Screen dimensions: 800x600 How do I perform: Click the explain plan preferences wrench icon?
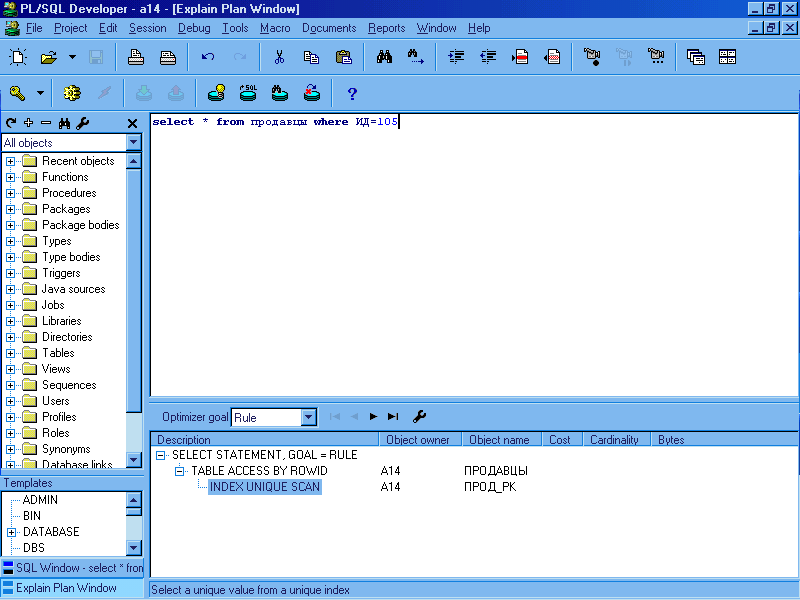tap(419, 416)
